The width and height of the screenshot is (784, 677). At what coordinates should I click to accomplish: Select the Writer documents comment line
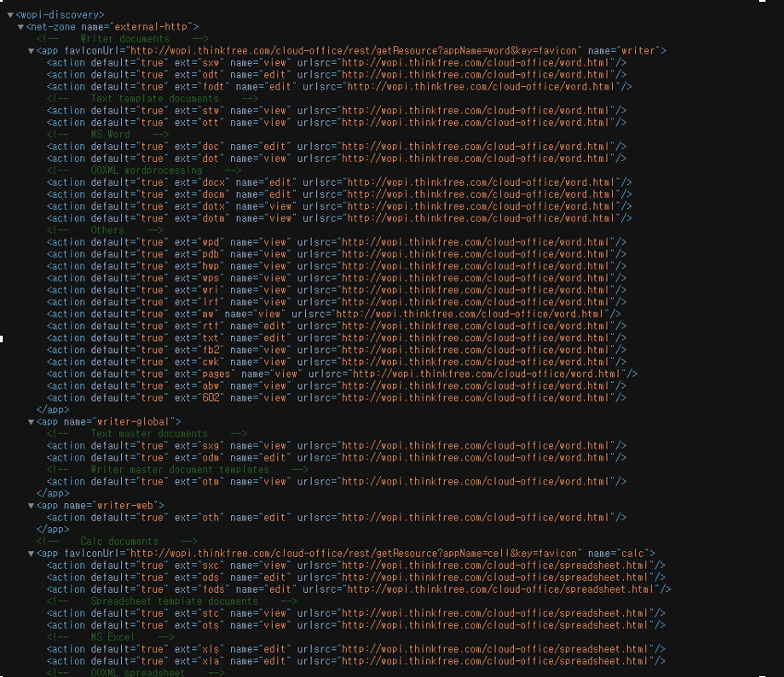click(x=123, y=39)
